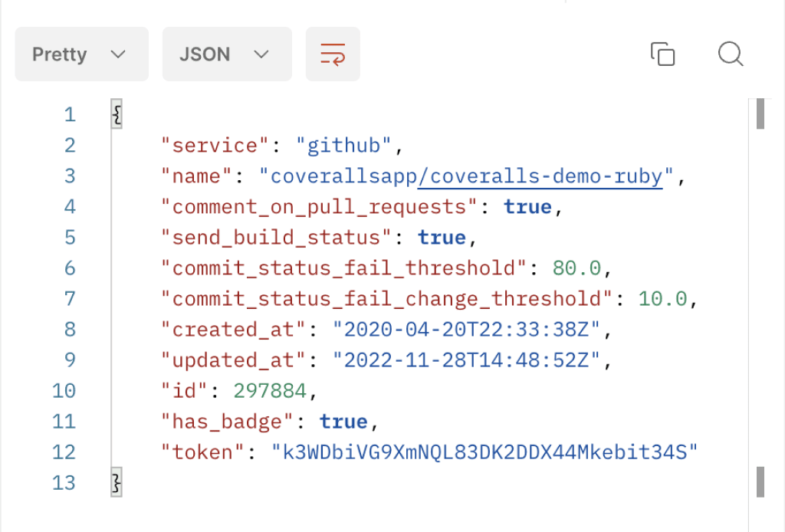Click line number 13 in gutter
785x532 pixels.
tap(64, 483)
